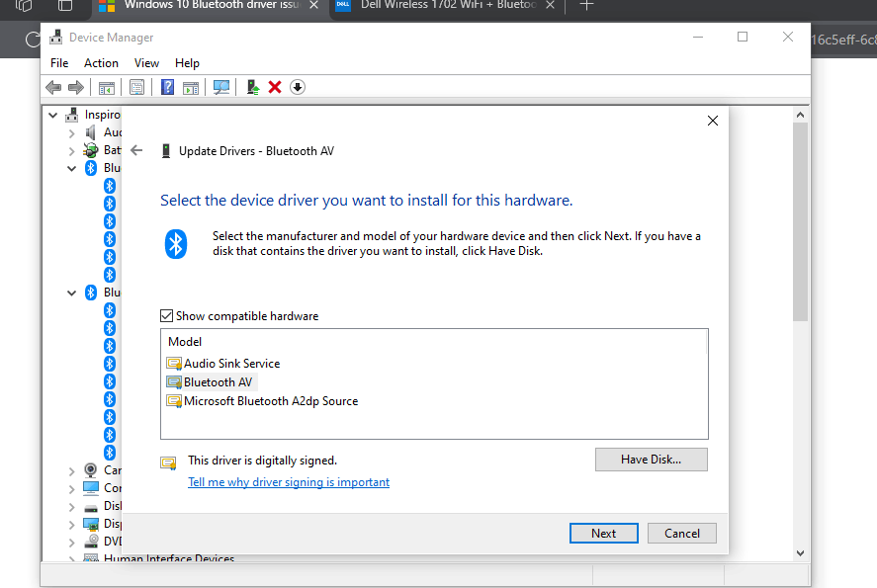Click the Cancel button

coord(682,534)
